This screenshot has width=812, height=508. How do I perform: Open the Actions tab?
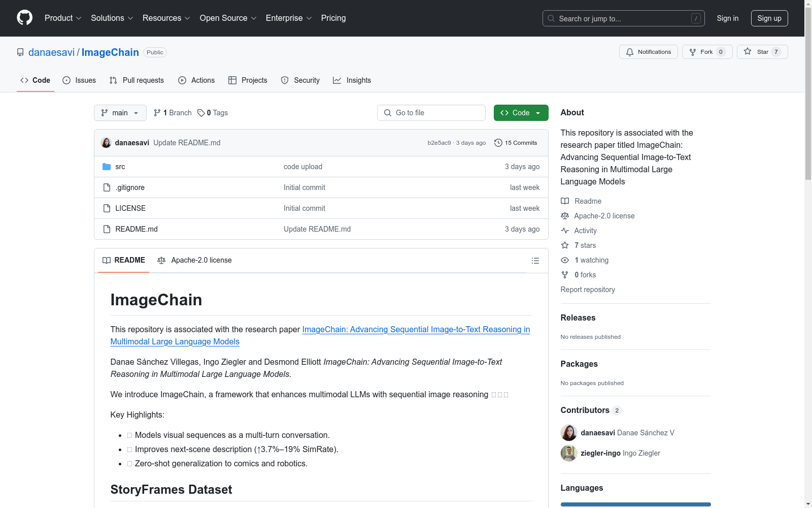click(x=196, y=80)
